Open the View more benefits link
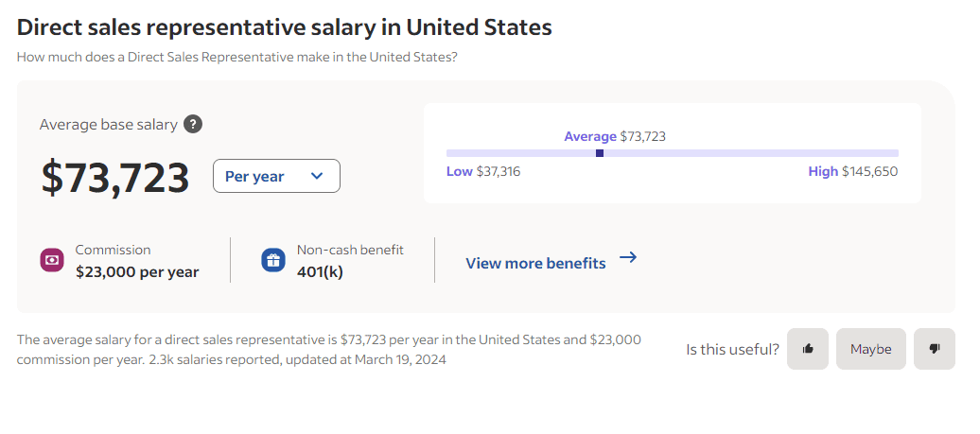980x434 pixels. click(x=535, y=263)
